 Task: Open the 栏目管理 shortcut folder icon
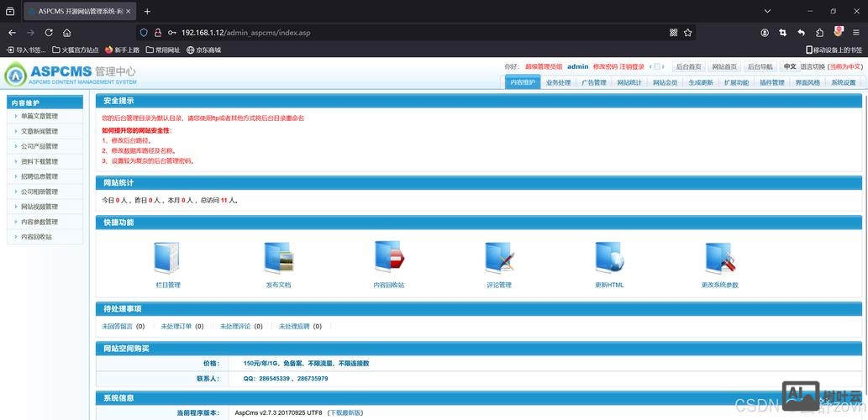point(166,258)
